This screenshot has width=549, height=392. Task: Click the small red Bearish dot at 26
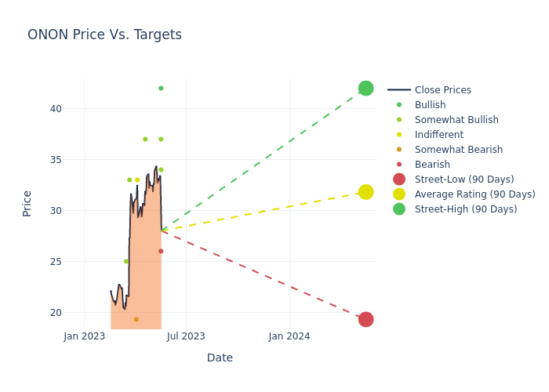coord(161,251)
